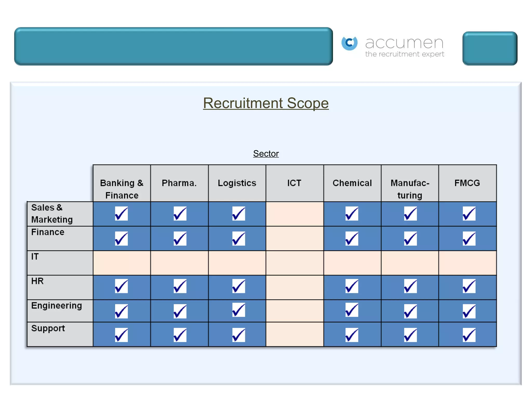
Task: Select the FMCG column header
Action: (x=468, y=183)
